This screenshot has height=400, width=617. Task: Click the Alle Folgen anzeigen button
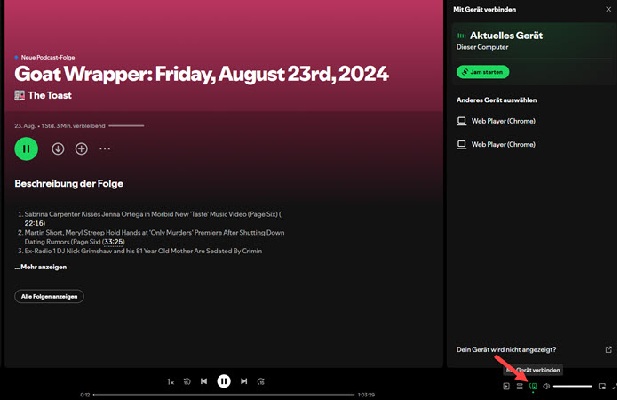pyautogui.click(x=49, y=296)
